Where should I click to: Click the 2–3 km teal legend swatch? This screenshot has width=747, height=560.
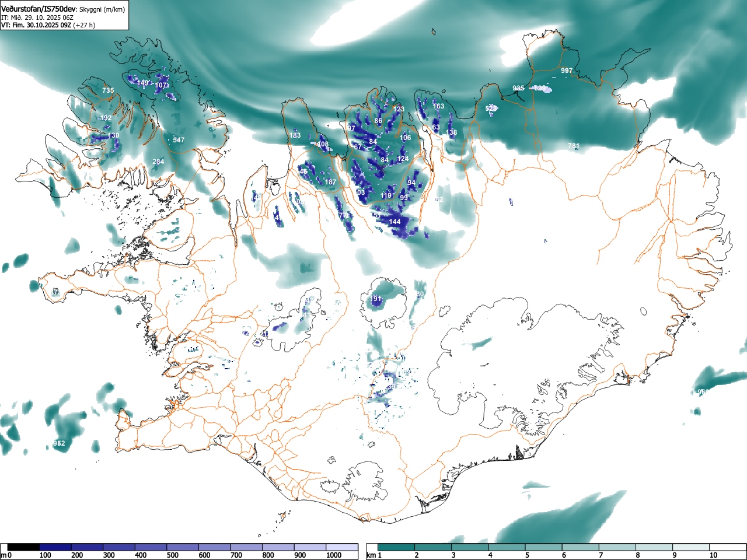click(x=433, y=547)
